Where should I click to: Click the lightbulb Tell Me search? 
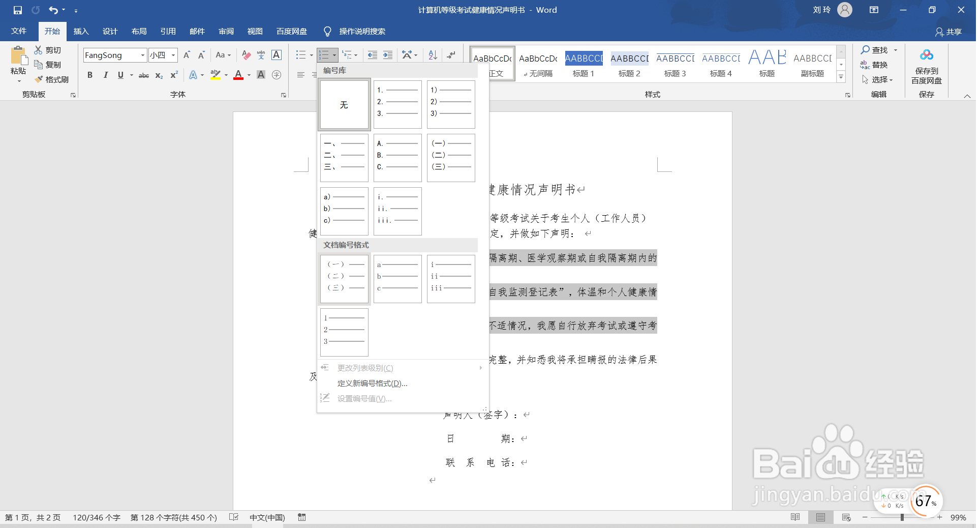pos(328,32)
